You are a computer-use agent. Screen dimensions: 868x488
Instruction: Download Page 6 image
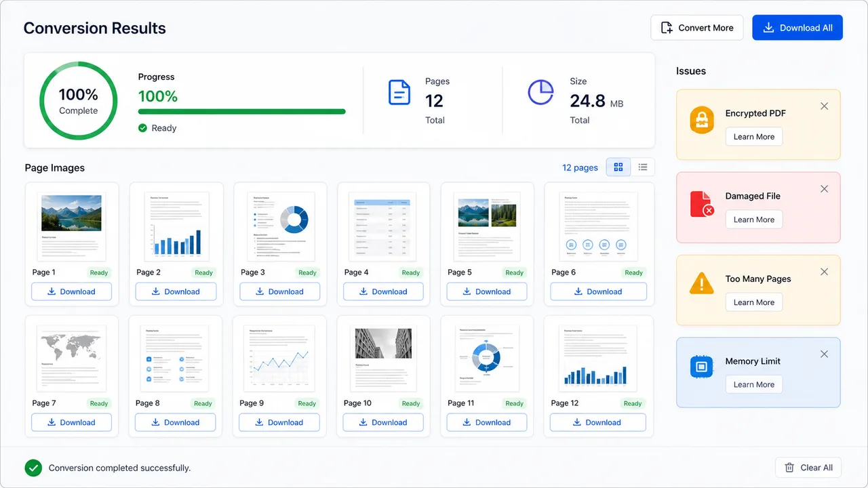click(x=598, y=292)
